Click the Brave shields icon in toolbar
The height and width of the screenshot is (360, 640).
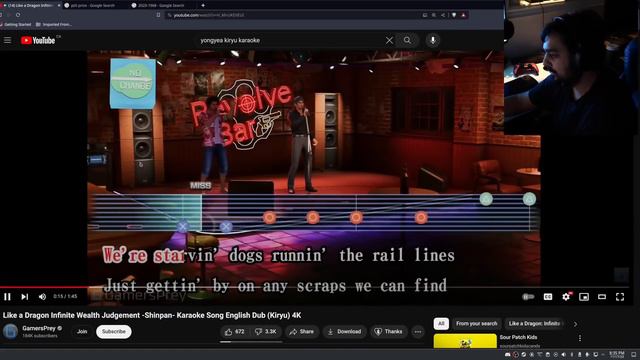[x=454, y=15]
